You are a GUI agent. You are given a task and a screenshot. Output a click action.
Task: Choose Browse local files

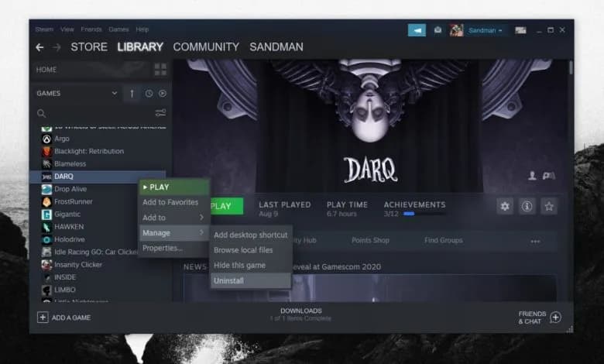(x=243, y=250)
